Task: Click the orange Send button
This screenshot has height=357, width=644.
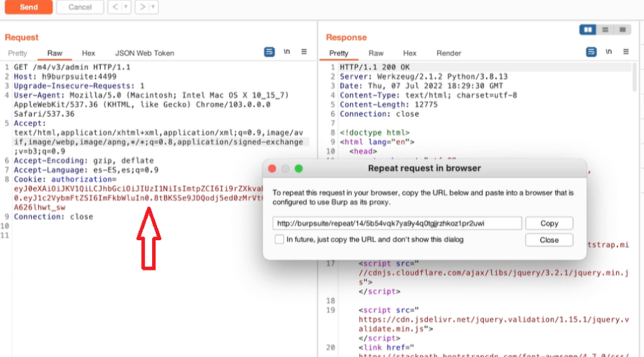Action: [x=29, y=7]
